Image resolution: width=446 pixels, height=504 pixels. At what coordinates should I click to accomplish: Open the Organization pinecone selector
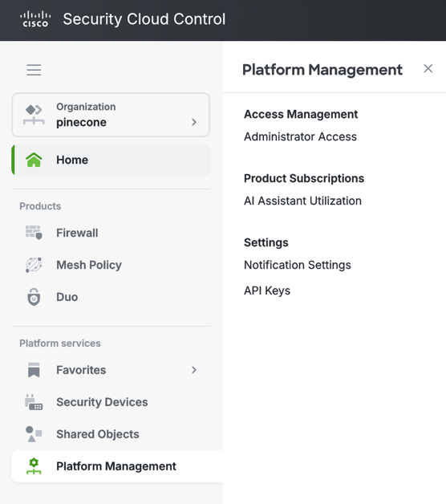111,115
